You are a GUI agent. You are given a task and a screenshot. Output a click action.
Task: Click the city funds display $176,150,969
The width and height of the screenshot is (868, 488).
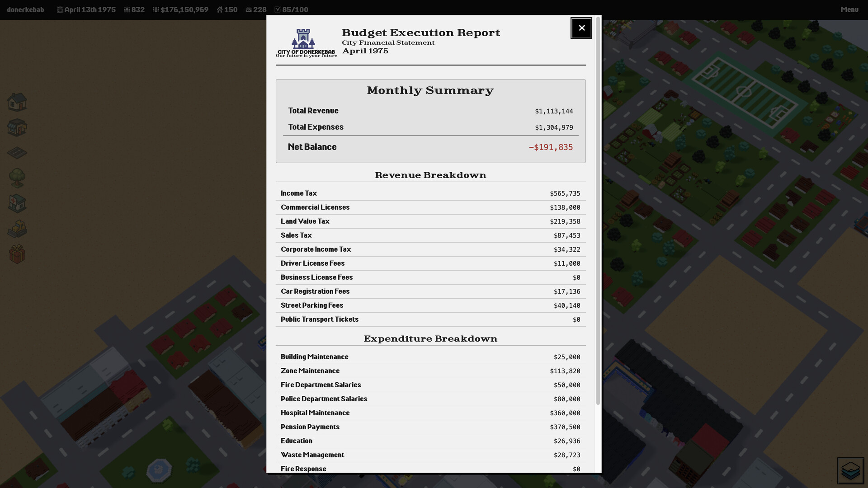click(180, 9)
